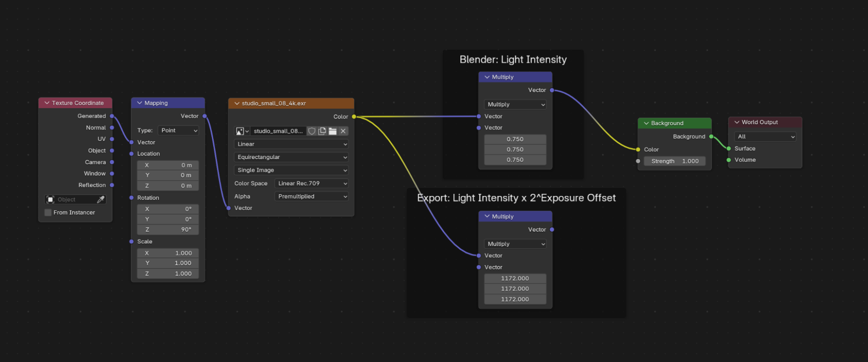The image size is (868, 362).
Task: Open Mapping Type Point dropdown
Action: pyautogui.click(x=178, y=130)
